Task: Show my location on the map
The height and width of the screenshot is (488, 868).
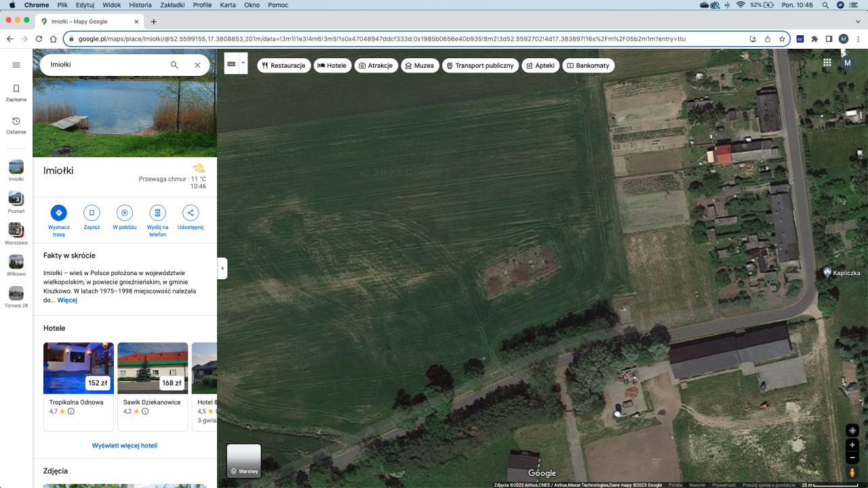Action: pos(852,430)
